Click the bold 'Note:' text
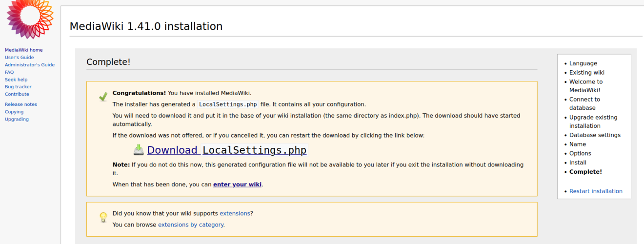 (121, 165)
